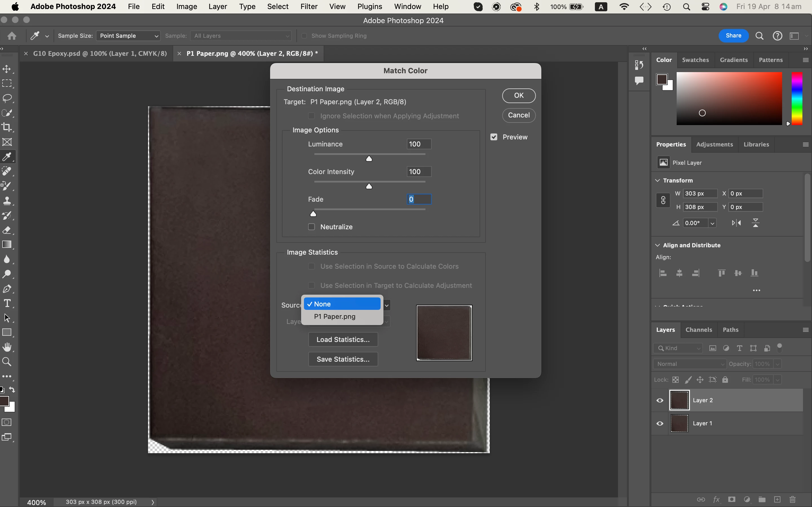Click the Delete Layer trash icon

pos(793,500)
